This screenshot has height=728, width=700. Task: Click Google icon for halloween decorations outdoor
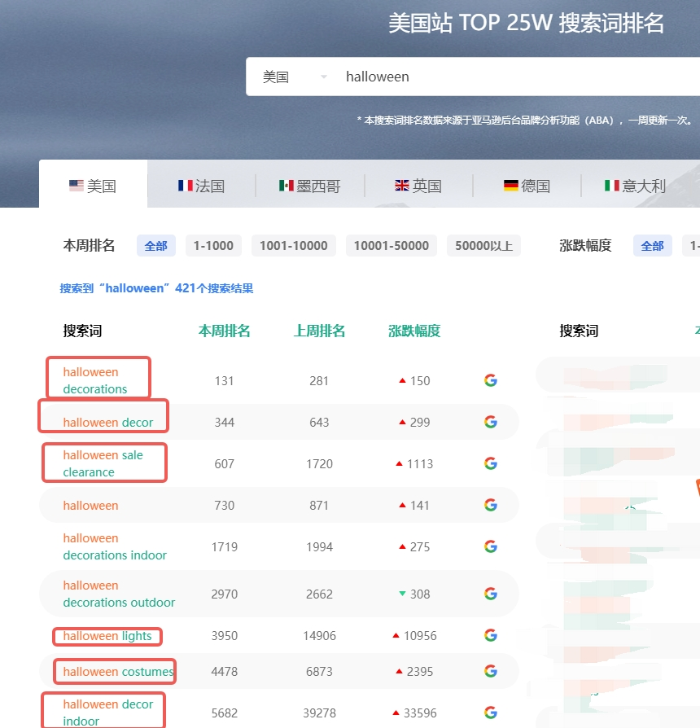490,594
